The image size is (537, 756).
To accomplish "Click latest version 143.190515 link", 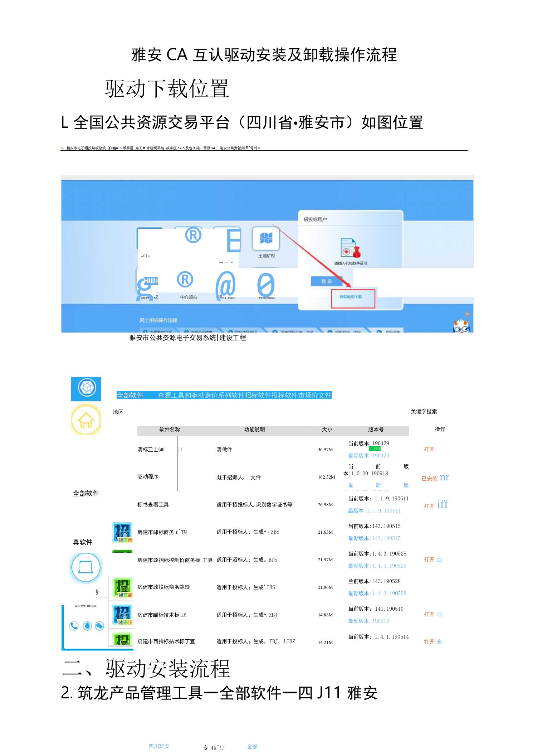I will click(374, 538).
